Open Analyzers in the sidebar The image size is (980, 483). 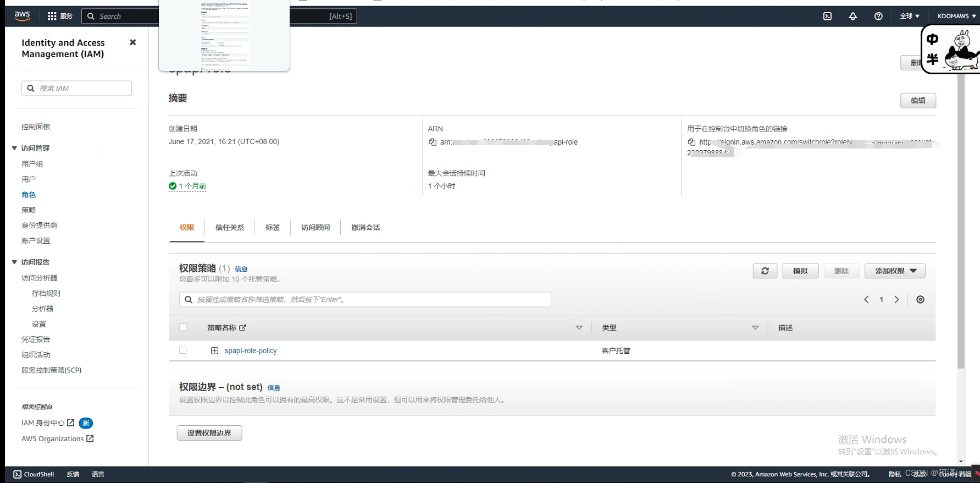[x=42, y=309]
